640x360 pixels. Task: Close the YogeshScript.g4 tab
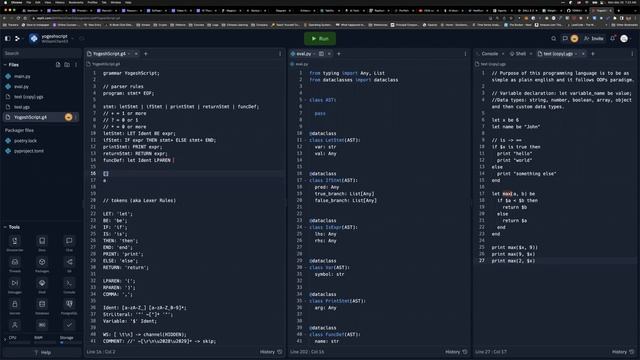pos(136,53)
